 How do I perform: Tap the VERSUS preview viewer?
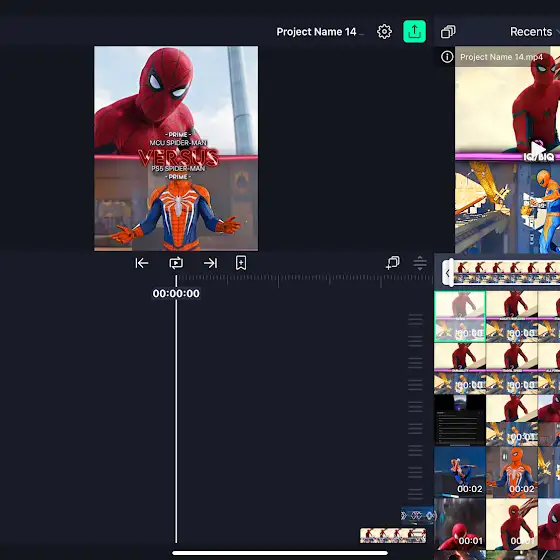(176, 149)
